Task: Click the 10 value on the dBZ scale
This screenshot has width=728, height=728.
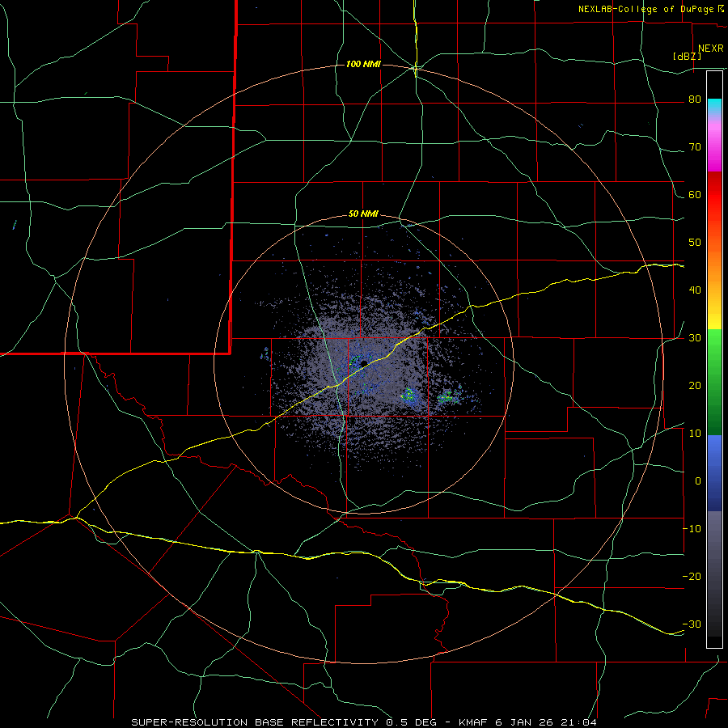Action: pos(695,434)
